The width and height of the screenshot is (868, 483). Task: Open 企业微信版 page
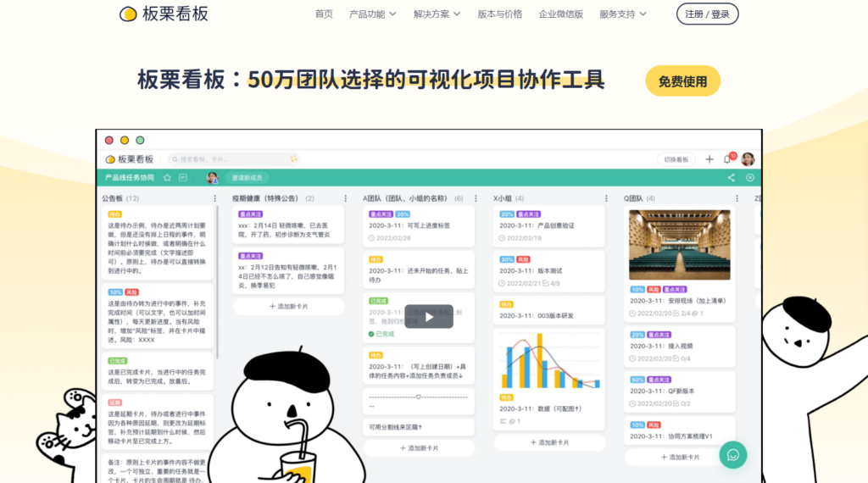(x=561, y=14)
